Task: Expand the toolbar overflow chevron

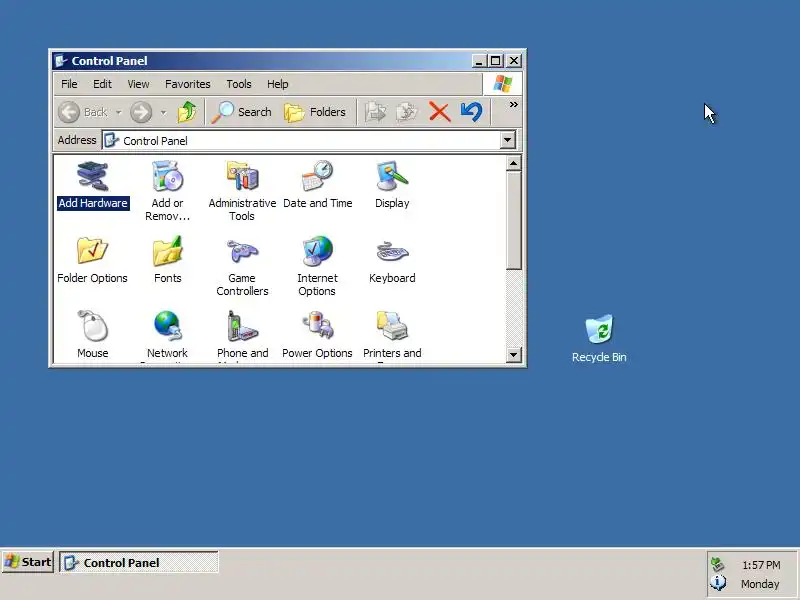Action: point(513,105)
